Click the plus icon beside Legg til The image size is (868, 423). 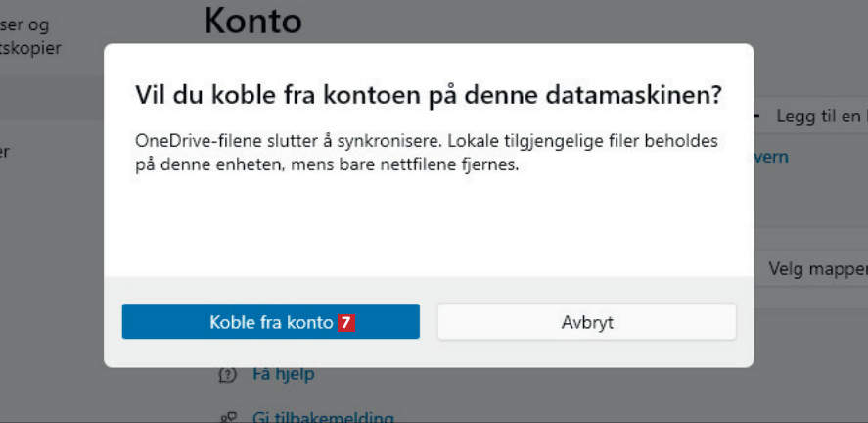pos(758,117)
